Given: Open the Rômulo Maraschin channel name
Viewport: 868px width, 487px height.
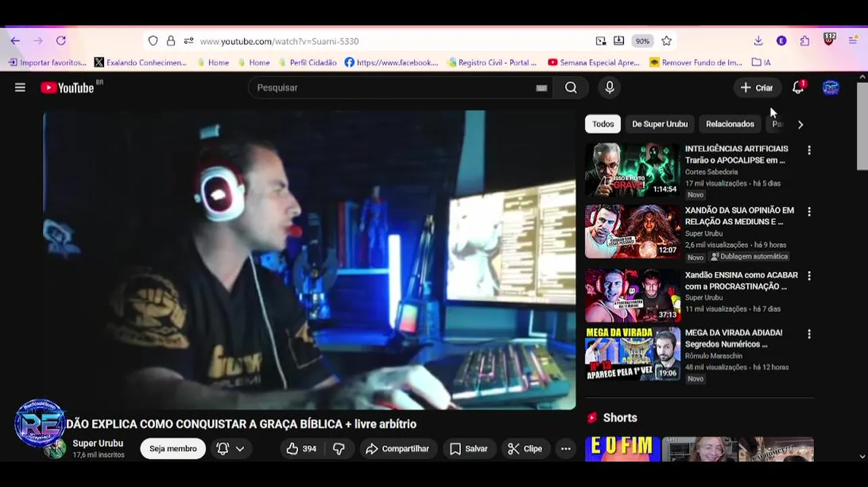Looking at the screenshot, I should click(713, 356).
